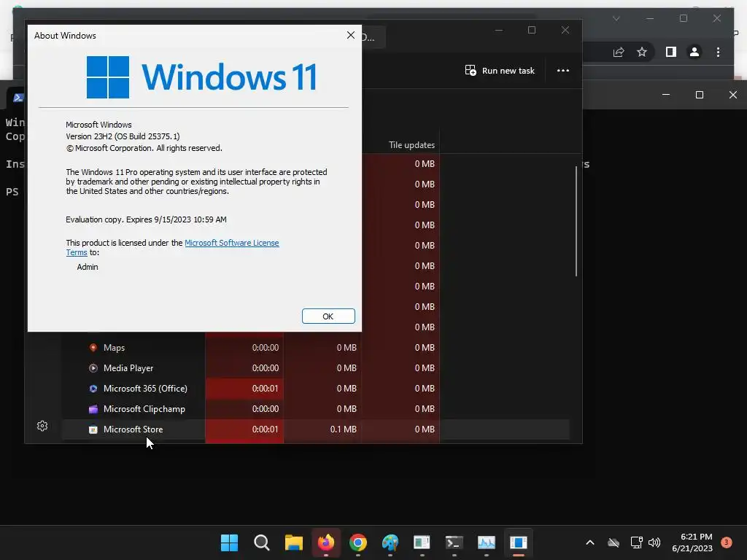Minimize the Terminal window

[x=666, y=95]
